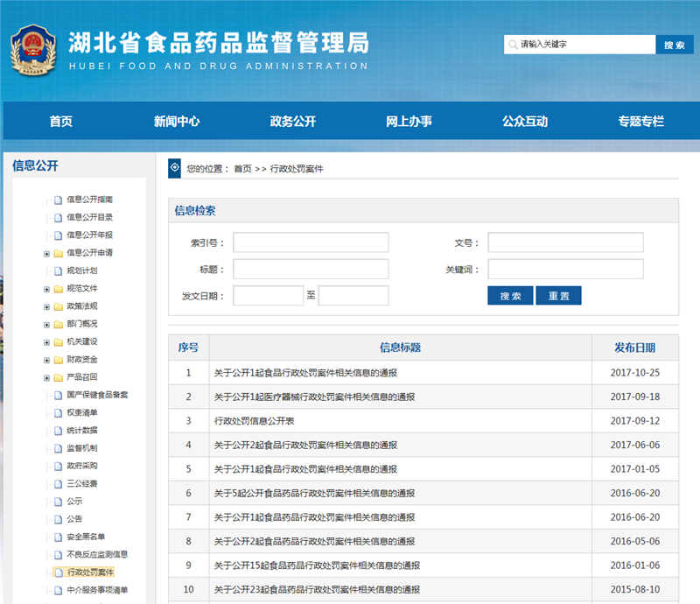Expand the 政策法规 folder with plus box
Viewport: 700px width, 604px height.
(x=46, y=307)
